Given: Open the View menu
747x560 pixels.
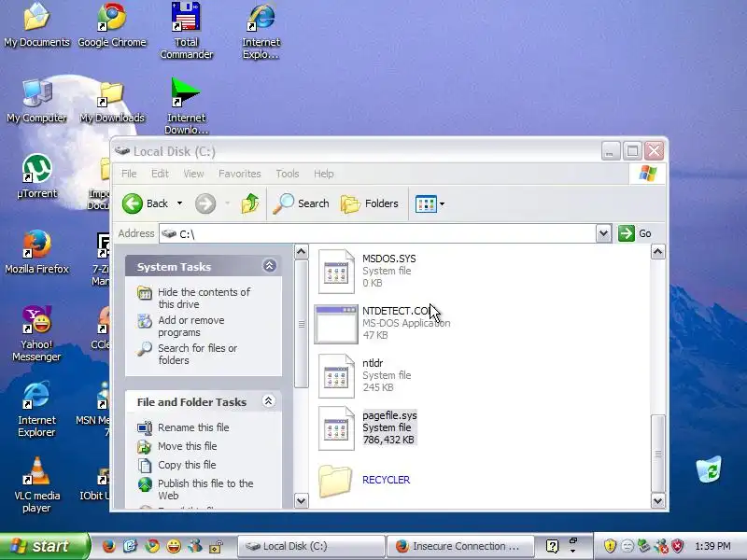Looking at the screenshot, I should tap(193, 174).
